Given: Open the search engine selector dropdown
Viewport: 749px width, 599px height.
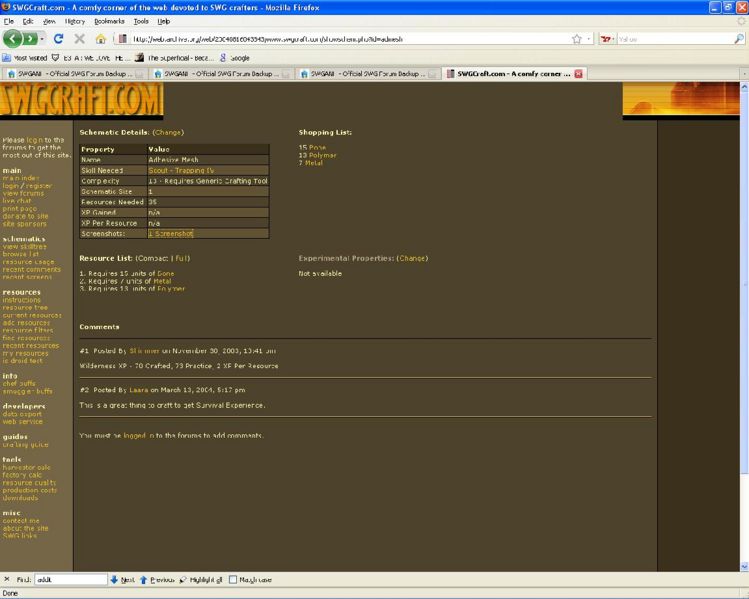Looking at the screenshot, I should coord(610,39).
